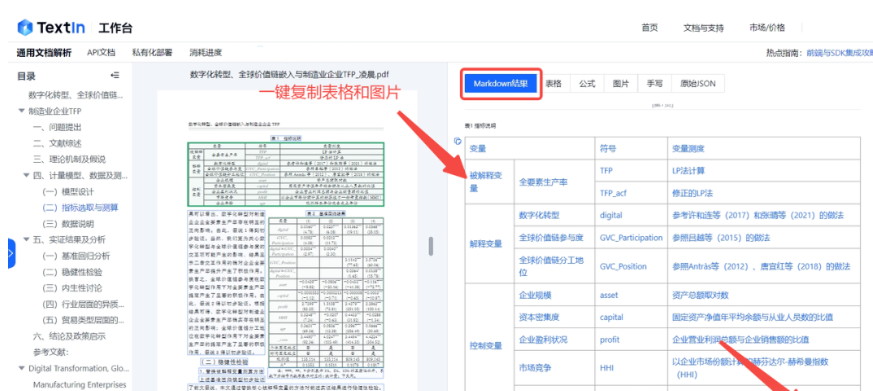Open the 前端与SDK集成攻略 hot guide link

tap(840, 53)
